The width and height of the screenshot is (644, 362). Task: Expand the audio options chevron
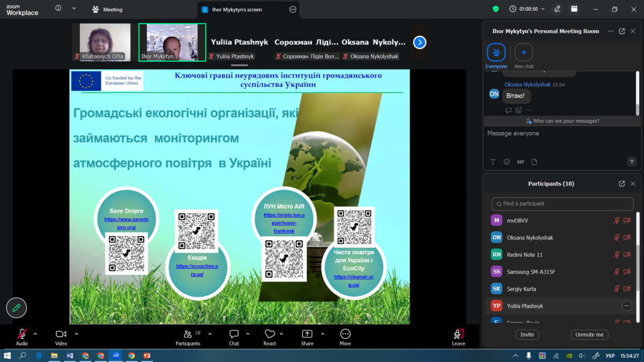click(35, 334)
